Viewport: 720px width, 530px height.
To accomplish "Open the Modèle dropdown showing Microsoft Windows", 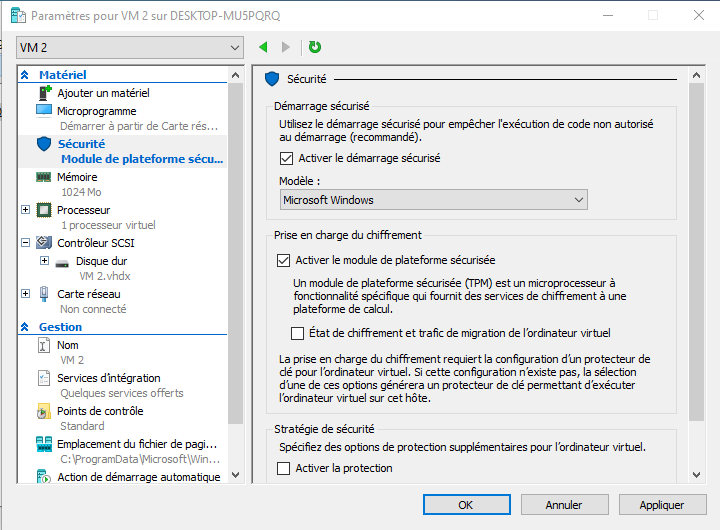I will point(433,200).
